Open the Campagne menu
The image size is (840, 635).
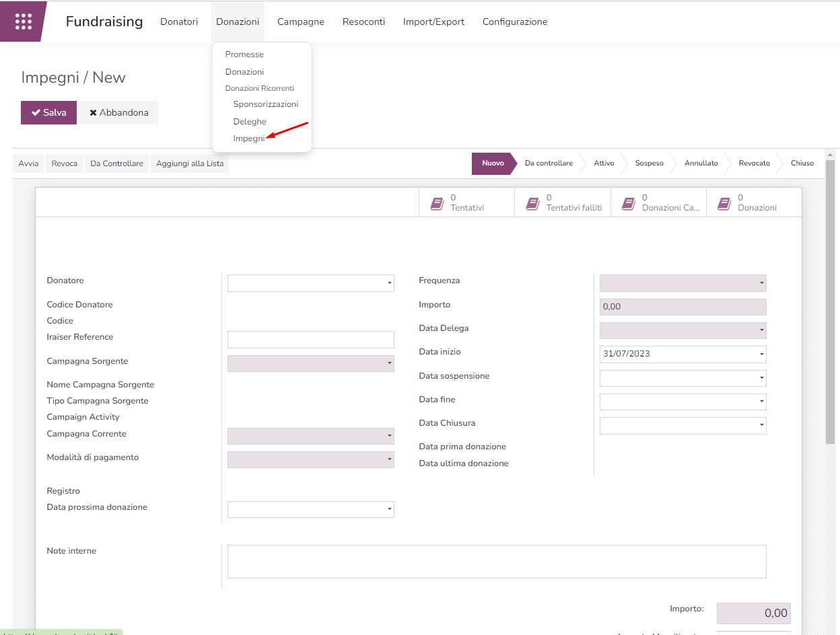click(x=300, y=22)
